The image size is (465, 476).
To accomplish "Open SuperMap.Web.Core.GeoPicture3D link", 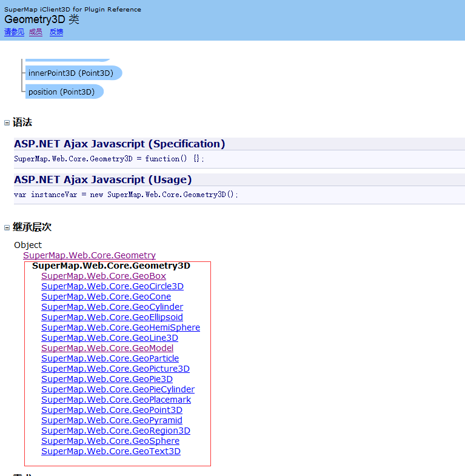I will pyautogui.click(x=115, y=369).
